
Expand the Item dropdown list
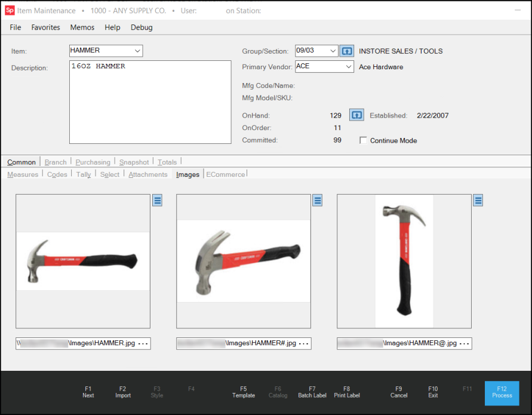tap(137, 51)
